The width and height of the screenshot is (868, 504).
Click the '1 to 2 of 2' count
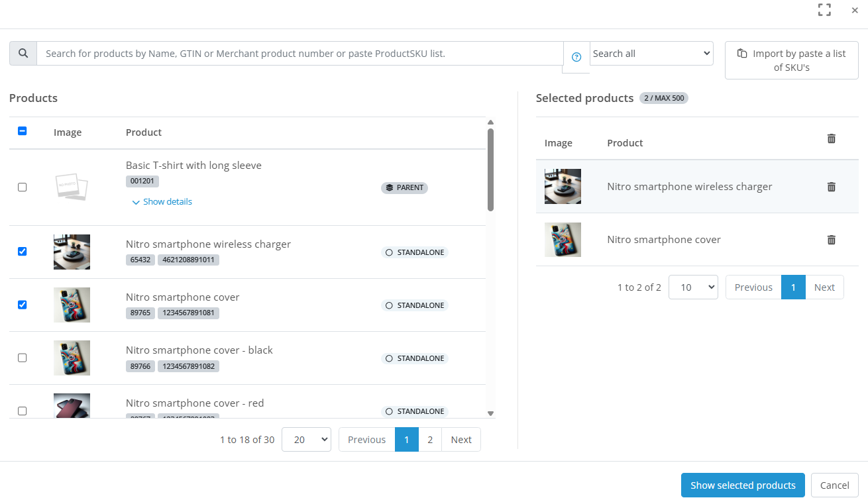639,287
